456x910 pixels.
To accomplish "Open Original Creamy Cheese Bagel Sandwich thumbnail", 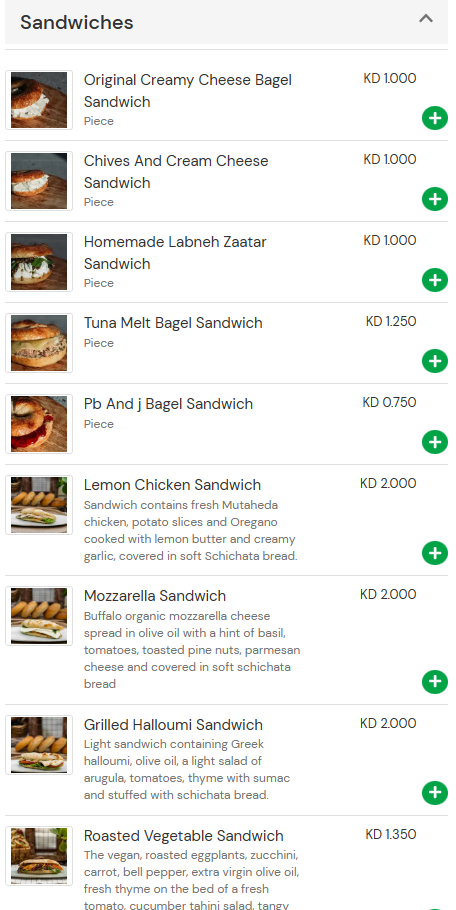I will click(x=39, y=100).
